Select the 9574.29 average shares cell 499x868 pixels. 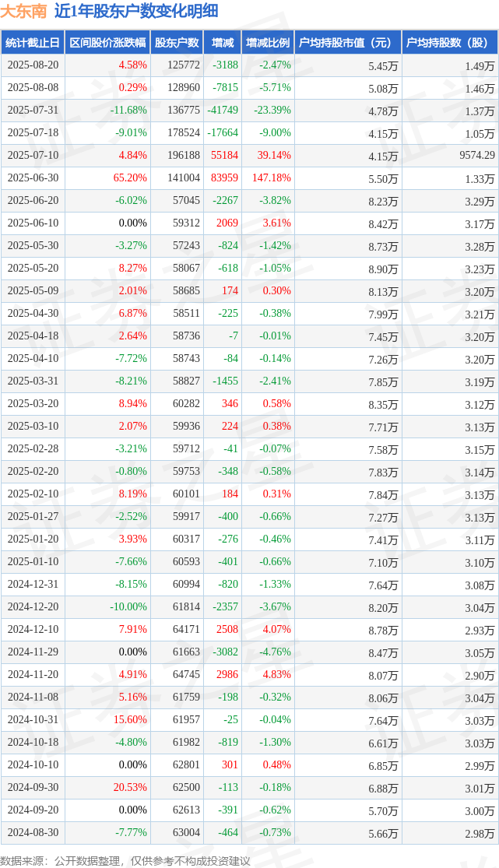pyautogui.click(x=477, y=156)
